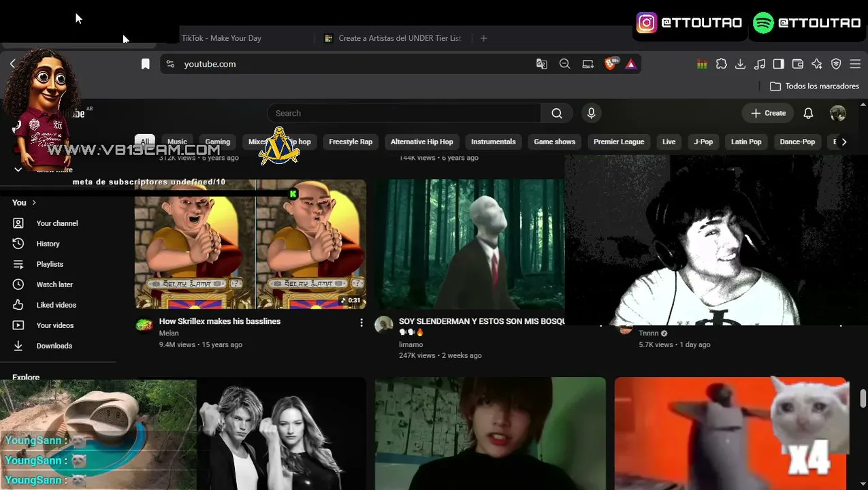868x490 pixels.
Task: Show more category chips with right arrow
Action: [x=844, y=142]
